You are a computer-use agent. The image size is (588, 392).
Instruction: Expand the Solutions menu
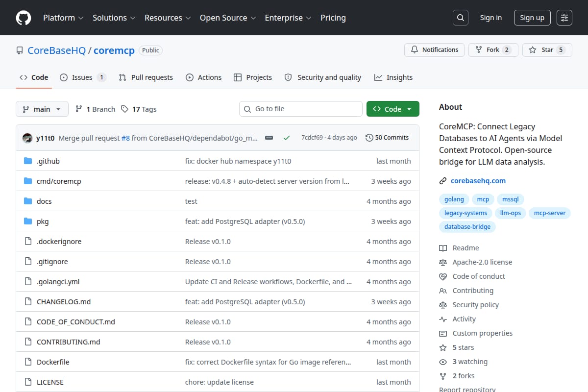point(113,18)
